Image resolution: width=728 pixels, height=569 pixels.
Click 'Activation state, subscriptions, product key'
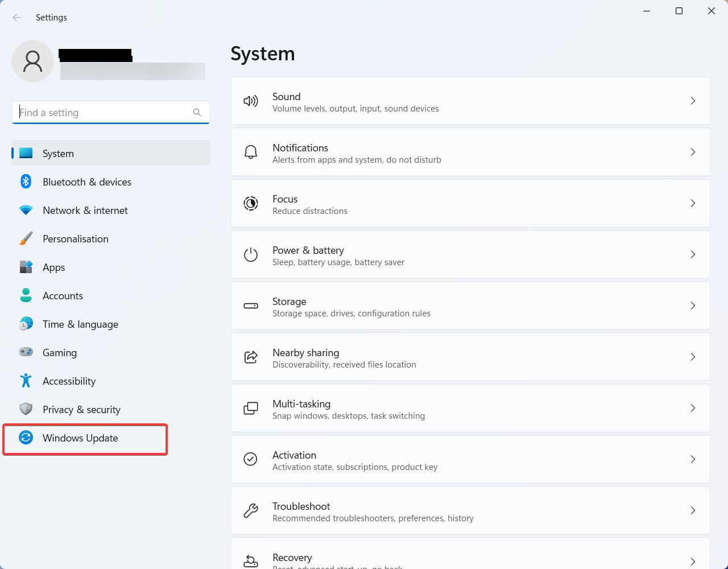(x=355, y=467)
